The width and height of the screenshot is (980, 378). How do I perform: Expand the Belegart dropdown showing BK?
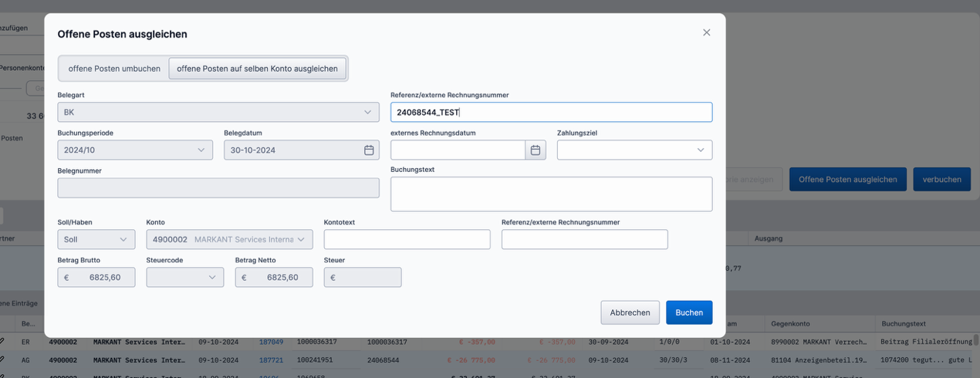[218, 112]
